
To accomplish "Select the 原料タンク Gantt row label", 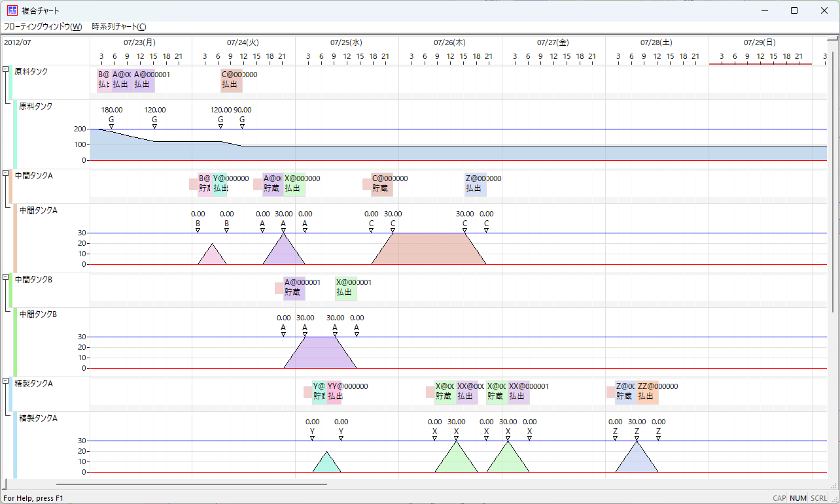I will point(31,71).
